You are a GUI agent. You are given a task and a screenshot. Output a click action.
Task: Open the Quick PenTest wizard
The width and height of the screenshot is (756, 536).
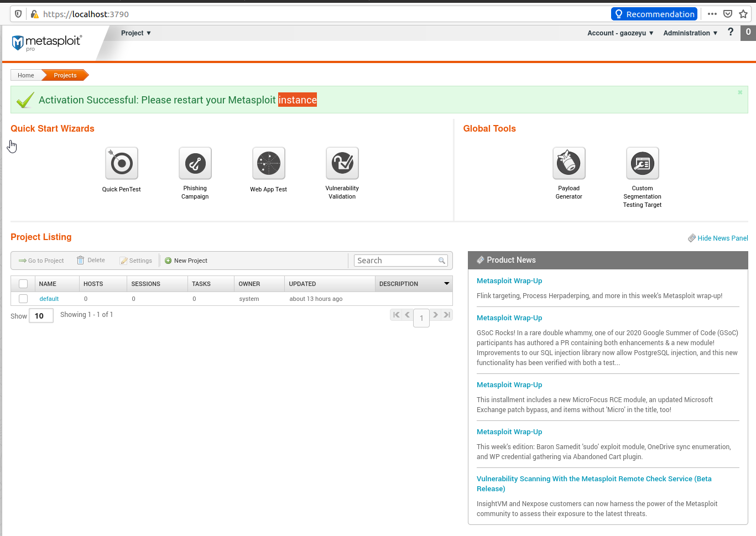(121, 163)
